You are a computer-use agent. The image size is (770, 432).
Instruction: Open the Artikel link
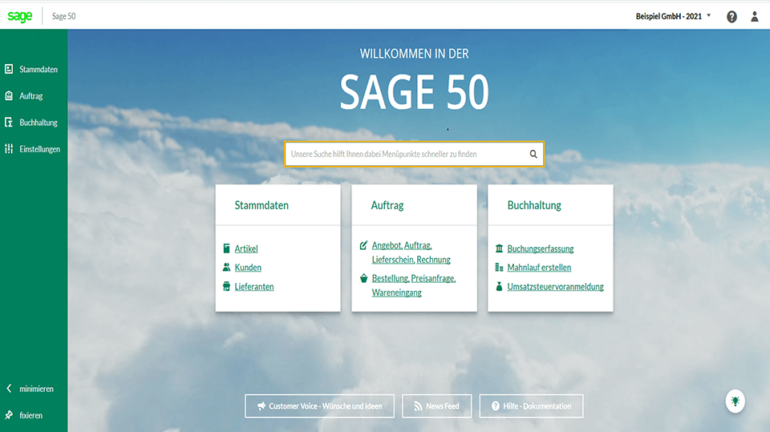point(246,249)
